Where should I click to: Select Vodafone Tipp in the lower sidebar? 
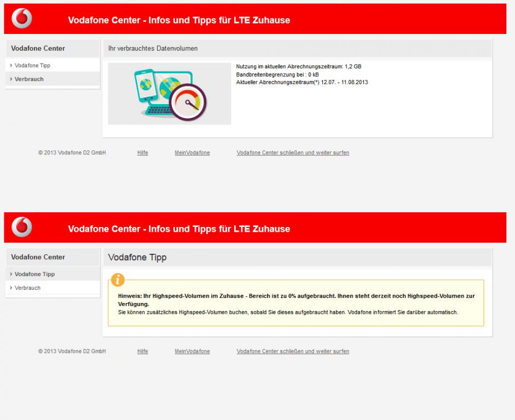[x=53, y=274]
